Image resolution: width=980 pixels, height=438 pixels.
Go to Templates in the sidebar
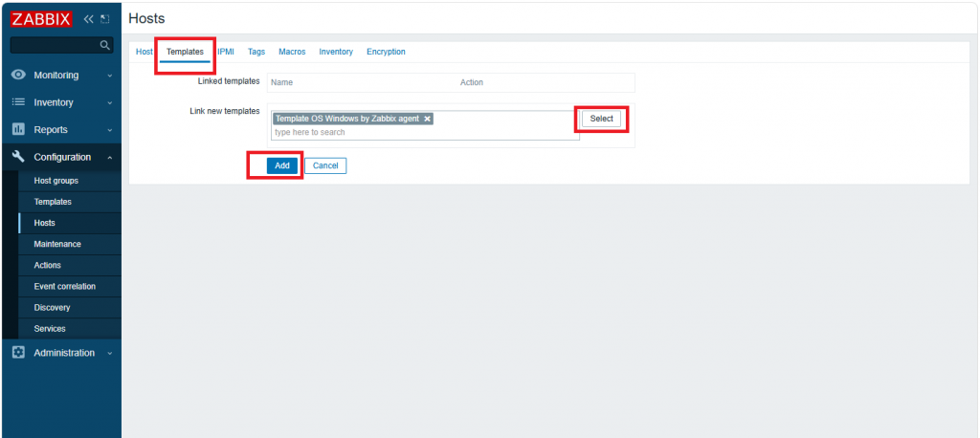tap(69, 202)
